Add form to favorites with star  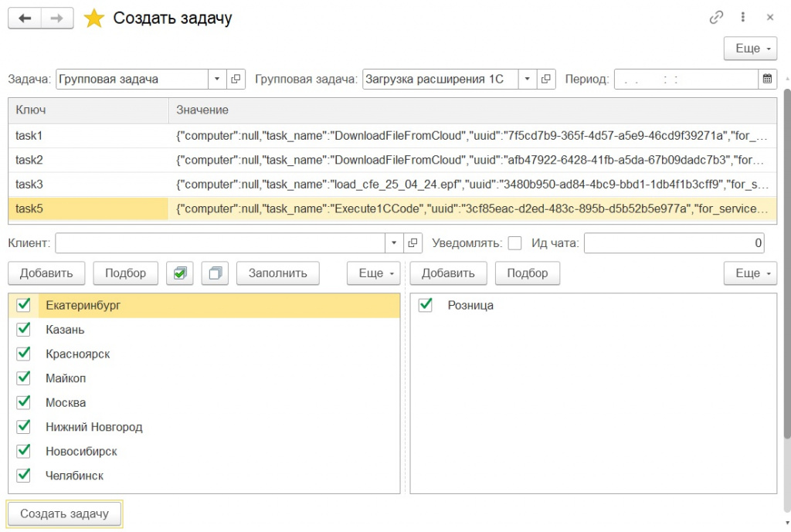click(x=94, y=19)
